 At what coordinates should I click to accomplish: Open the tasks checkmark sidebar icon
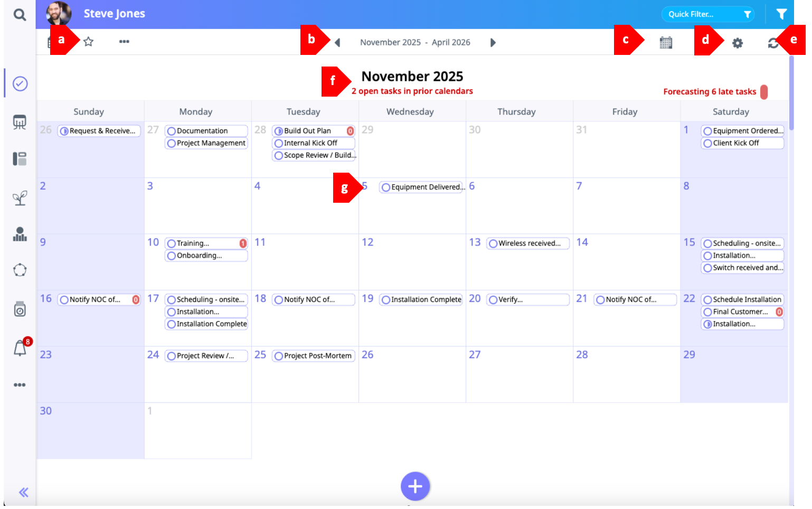point(20,83)
